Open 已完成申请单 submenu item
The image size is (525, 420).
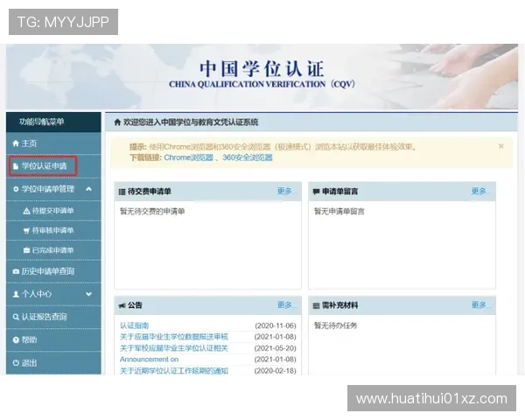pyautogui.click(x=52, y=250)
